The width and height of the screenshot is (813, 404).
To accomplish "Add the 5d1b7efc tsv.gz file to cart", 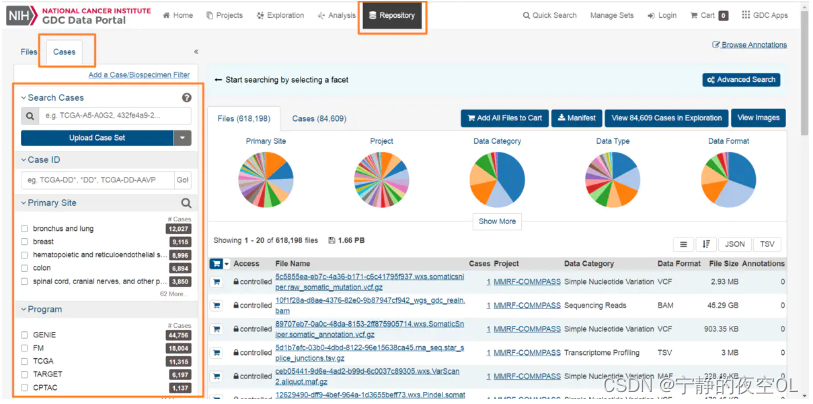I will click(216, 353).
